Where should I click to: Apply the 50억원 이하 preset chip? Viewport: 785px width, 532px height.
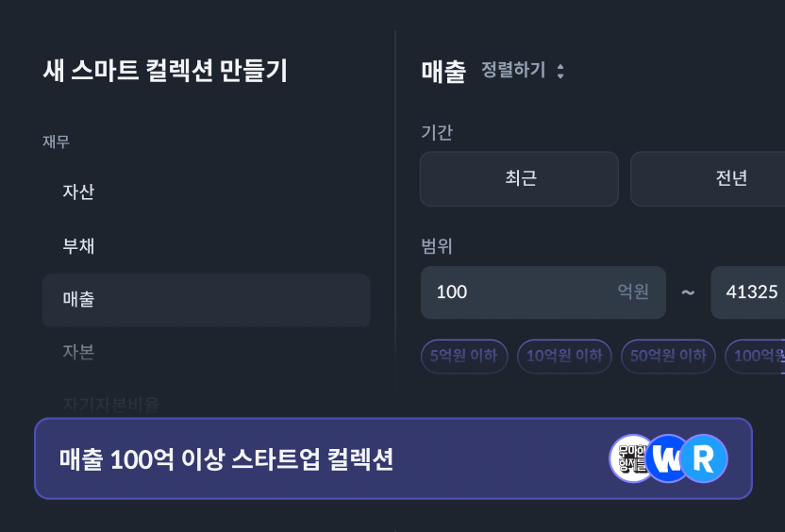[x=668, y=357]
